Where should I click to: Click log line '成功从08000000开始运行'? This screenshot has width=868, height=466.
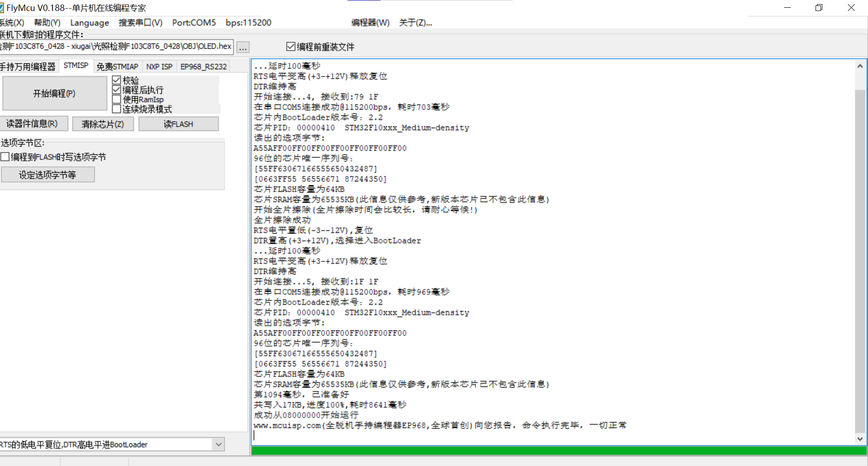coord(306,415)
